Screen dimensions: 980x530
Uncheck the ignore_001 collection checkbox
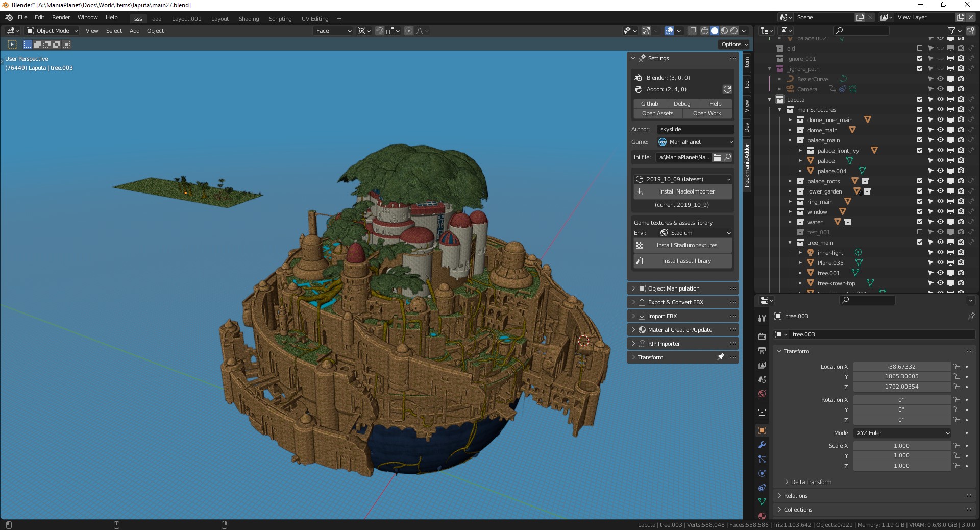(920, 59)
